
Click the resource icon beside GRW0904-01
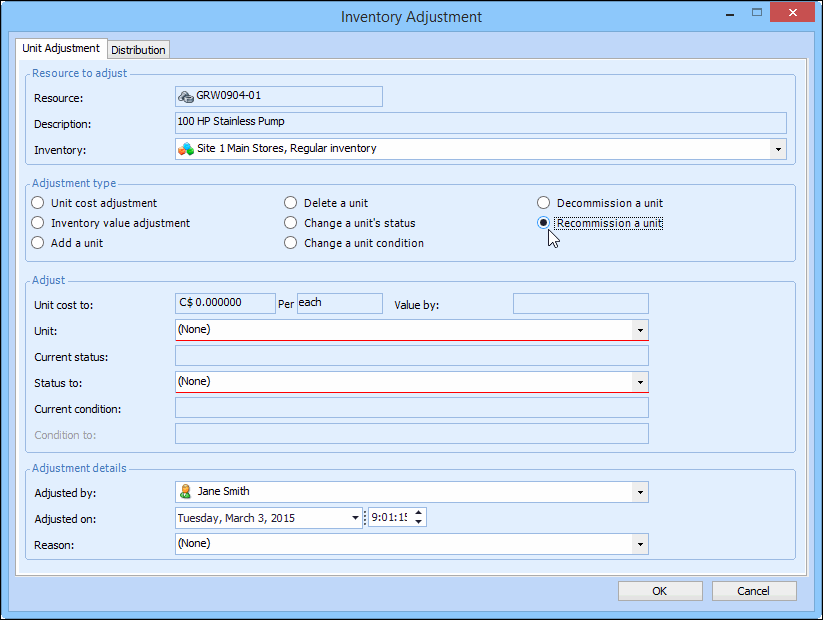(x=185, y=97)
